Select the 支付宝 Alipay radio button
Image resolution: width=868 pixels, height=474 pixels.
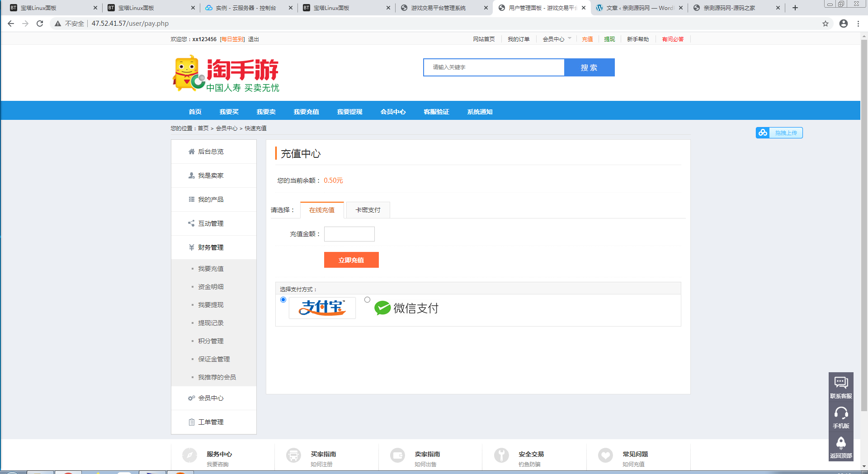click(283, 300)
